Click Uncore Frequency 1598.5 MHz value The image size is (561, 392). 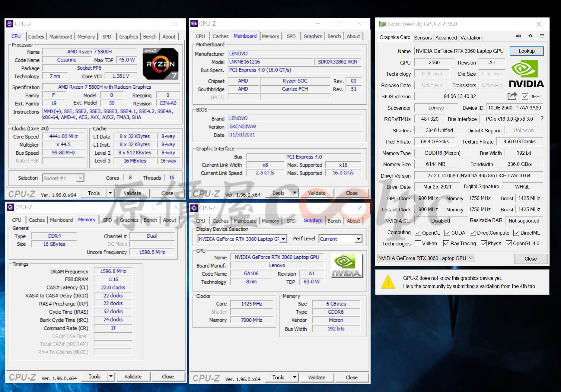[x=152, y=252]
